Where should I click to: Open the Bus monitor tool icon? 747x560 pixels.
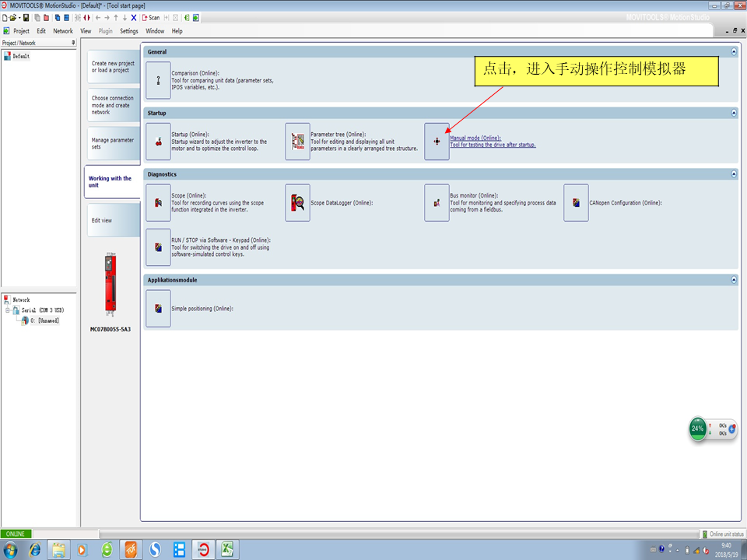point(437,203)
